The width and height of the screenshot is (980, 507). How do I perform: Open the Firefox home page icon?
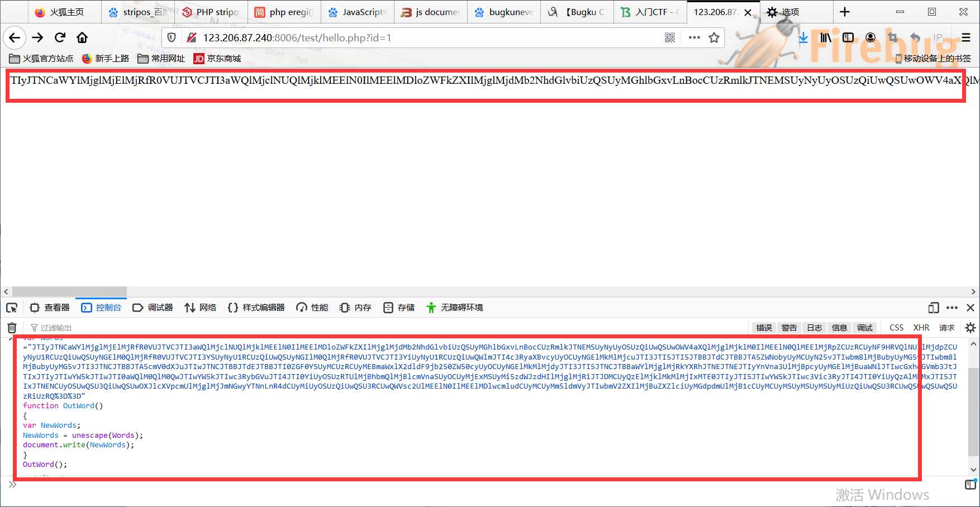pyautogui.click(x=82, y=37)
